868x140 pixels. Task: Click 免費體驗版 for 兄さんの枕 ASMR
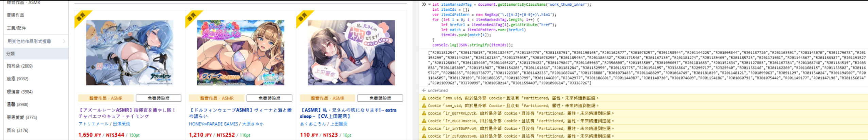click(380, 98)
